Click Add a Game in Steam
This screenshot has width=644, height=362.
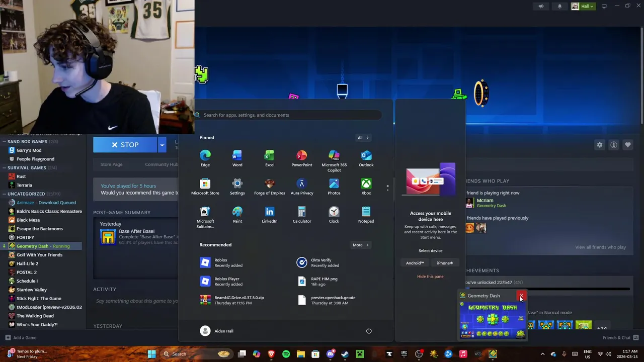pyautogui.click(x=21, y=338)
